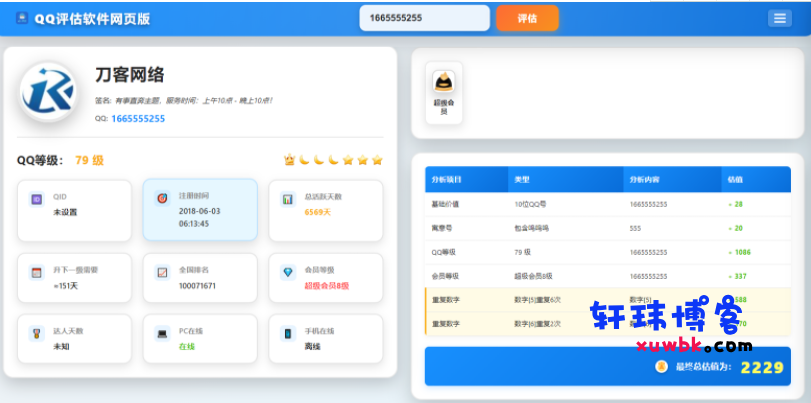Click the green 在线 status text
This screenshot has width=811, height=403.
point(187,347)
